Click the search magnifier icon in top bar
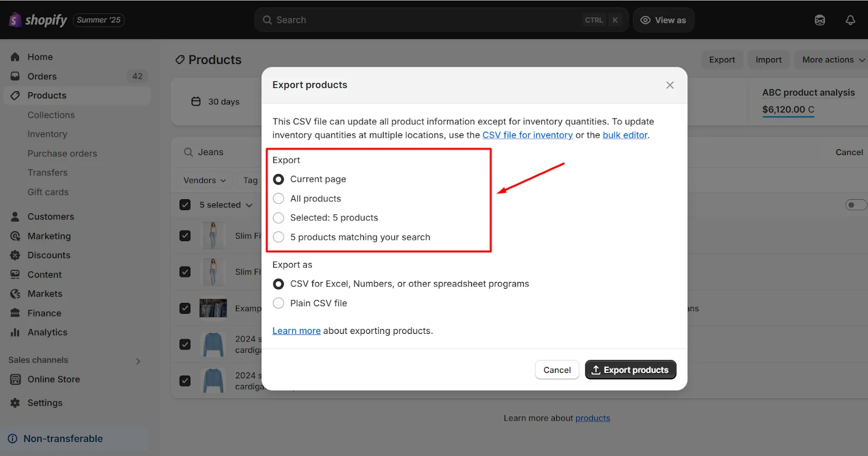This screenshot has width=868, height=456. (267, 20)
